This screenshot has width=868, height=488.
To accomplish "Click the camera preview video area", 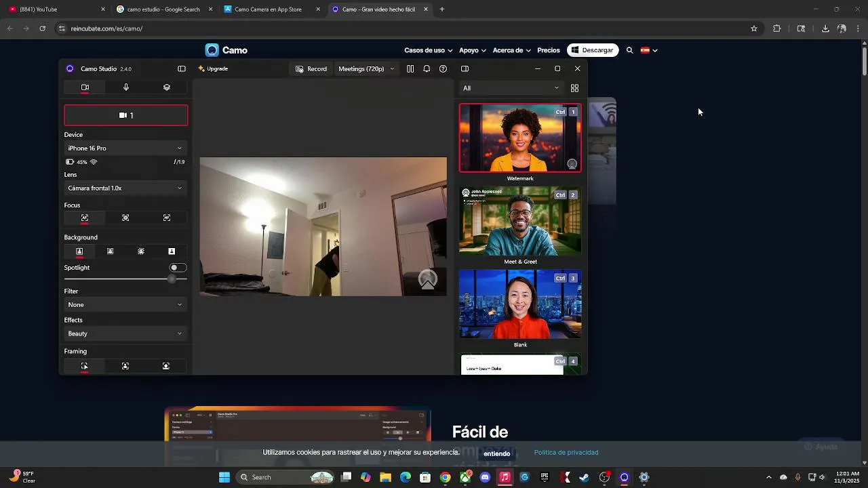I will tap(323, 226).
